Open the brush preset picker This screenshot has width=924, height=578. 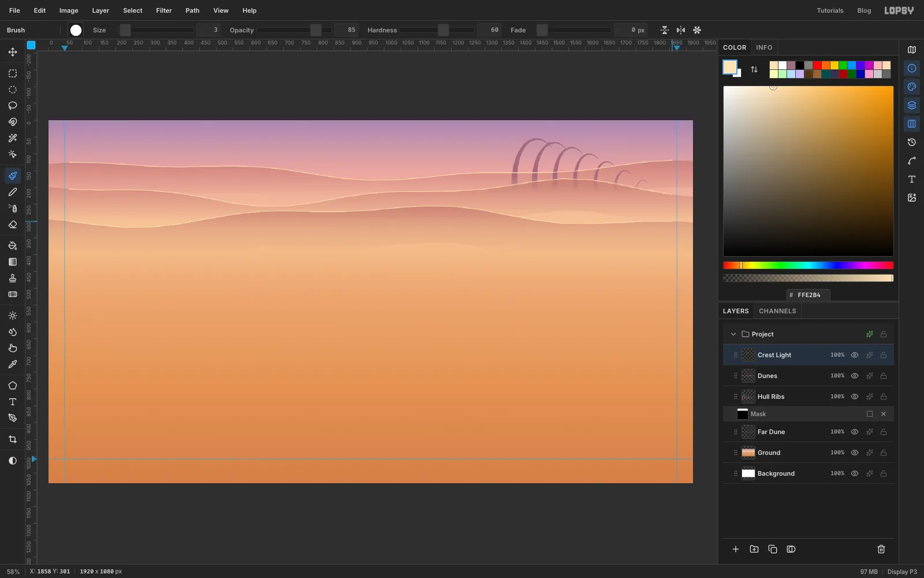pos(76,30)
